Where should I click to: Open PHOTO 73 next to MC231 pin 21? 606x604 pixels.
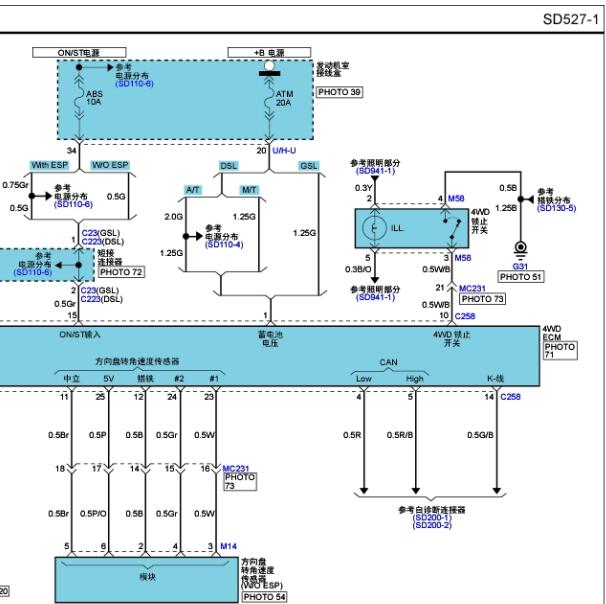(x=482, y=299)
